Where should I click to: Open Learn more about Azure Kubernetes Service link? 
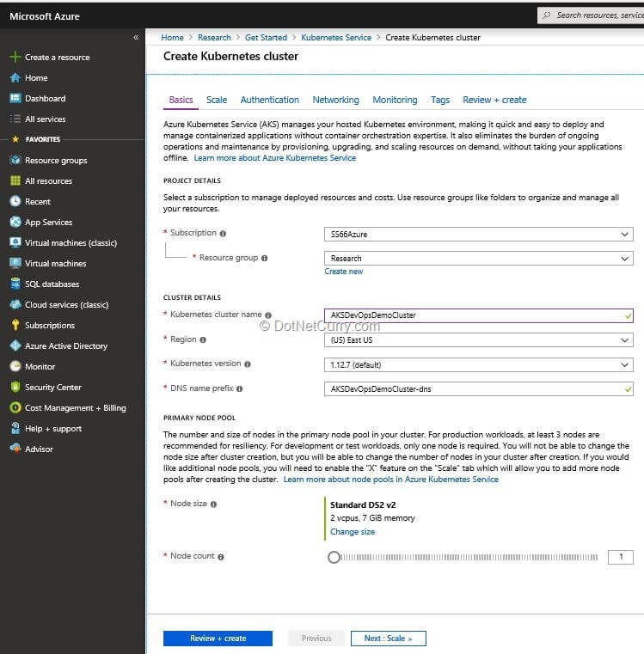click(274, 158)
